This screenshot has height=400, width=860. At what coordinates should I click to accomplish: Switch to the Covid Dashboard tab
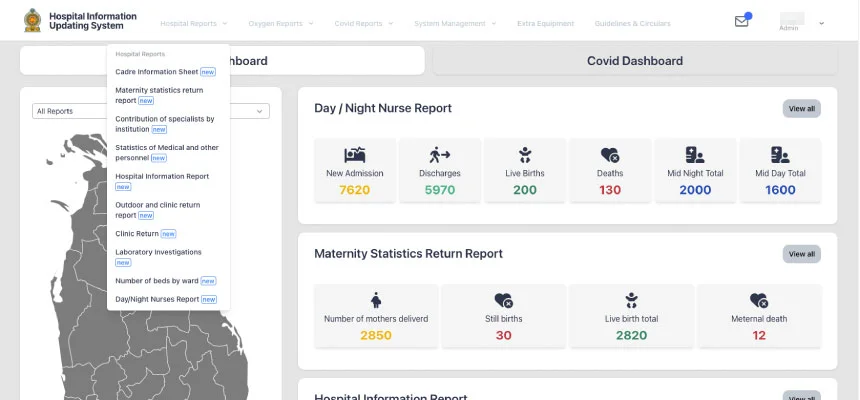[x=634, y=61]
